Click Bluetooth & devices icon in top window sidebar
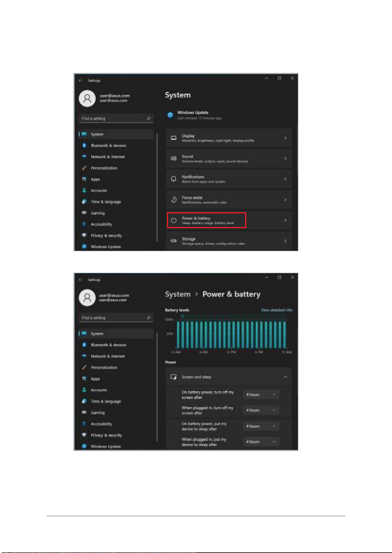Screen dimensions: 392x553 84,145
